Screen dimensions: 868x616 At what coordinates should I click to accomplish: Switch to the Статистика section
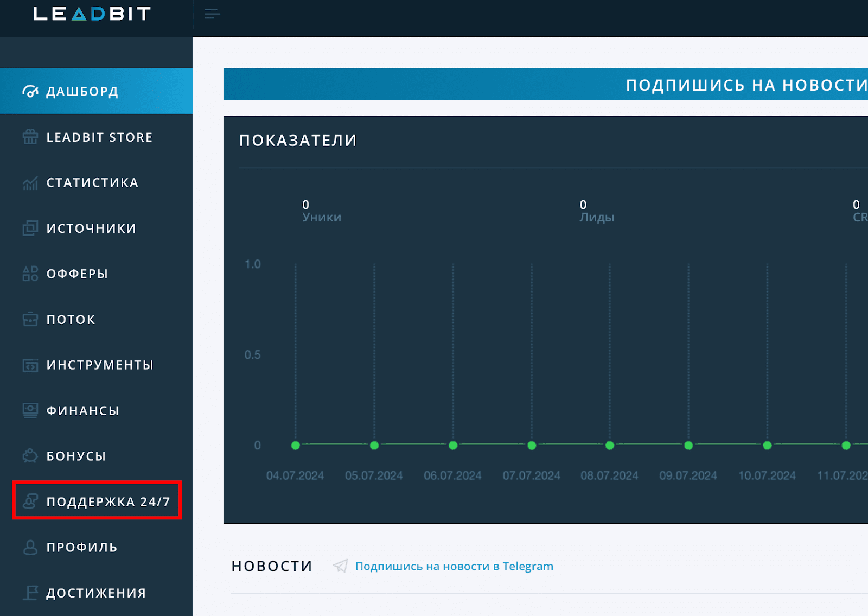91,182
